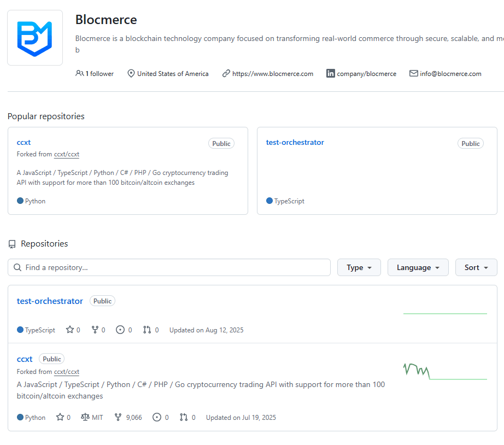The width and height of the screenshot is (504, 445).
Task: Open the Language filter dropdown
Action: point(418,267)
